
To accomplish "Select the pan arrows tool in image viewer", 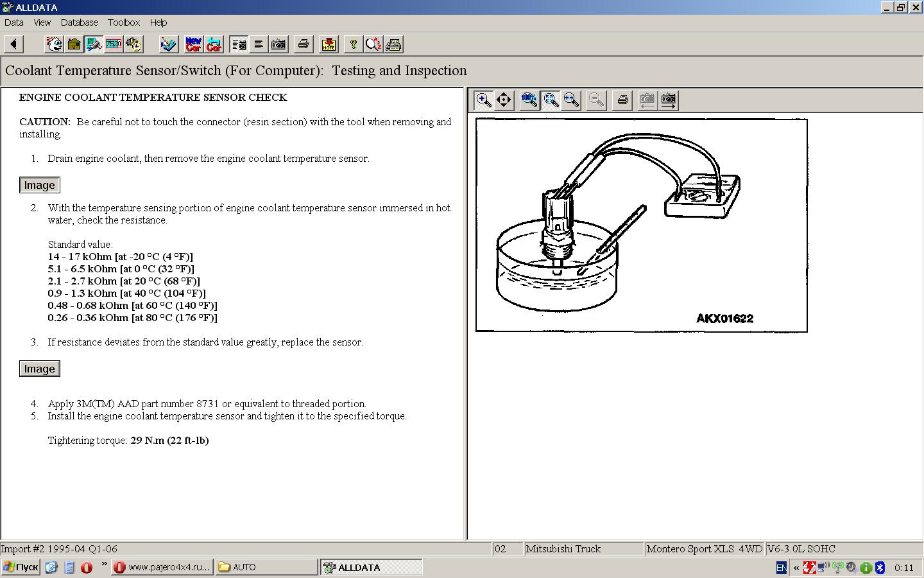I will click(504, 100).
